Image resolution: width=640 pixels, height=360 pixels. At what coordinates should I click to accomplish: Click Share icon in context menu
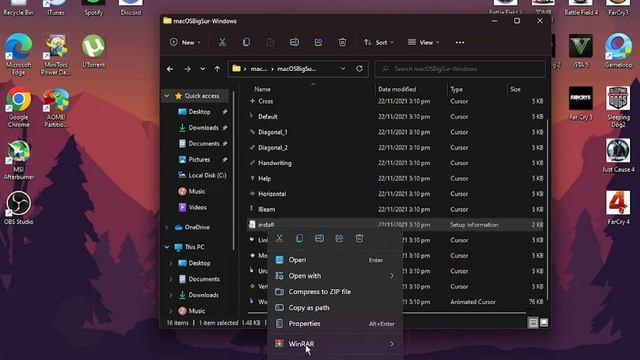tap(339, 238)
